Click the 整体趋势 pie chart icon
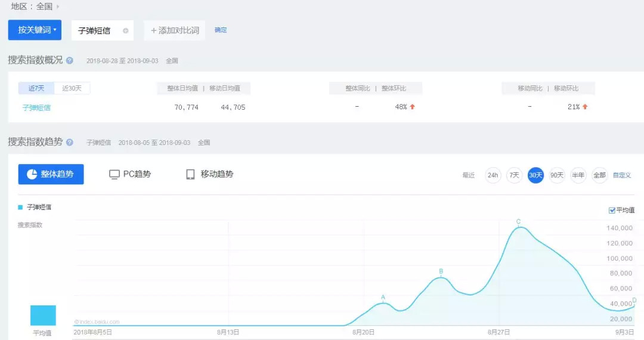 pyautogui.click(x=31, y=174)
